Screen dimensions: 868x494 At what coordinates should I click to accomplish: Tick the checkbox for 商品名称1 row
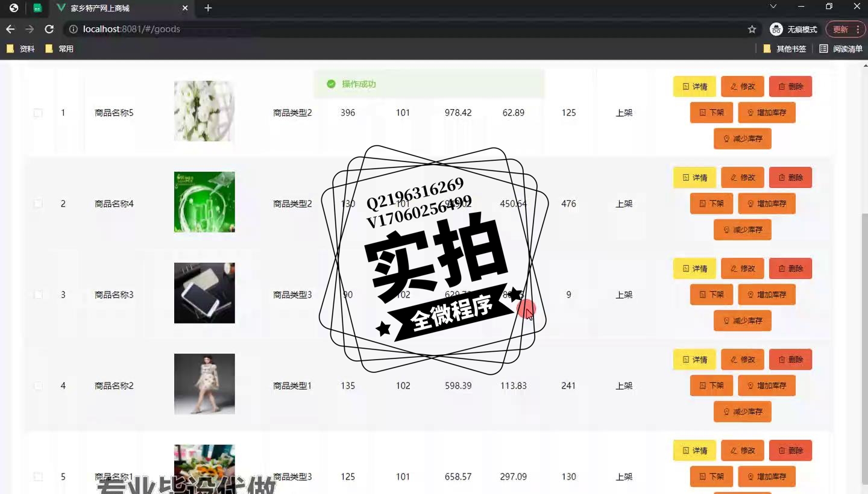click(38, 477)
